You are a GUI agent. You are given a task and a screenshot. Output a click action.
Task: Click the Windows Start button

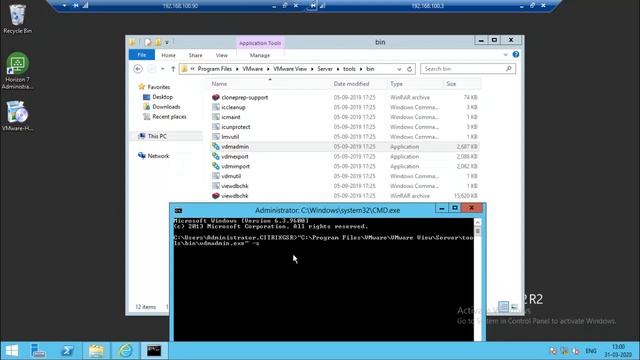point(12,351)
